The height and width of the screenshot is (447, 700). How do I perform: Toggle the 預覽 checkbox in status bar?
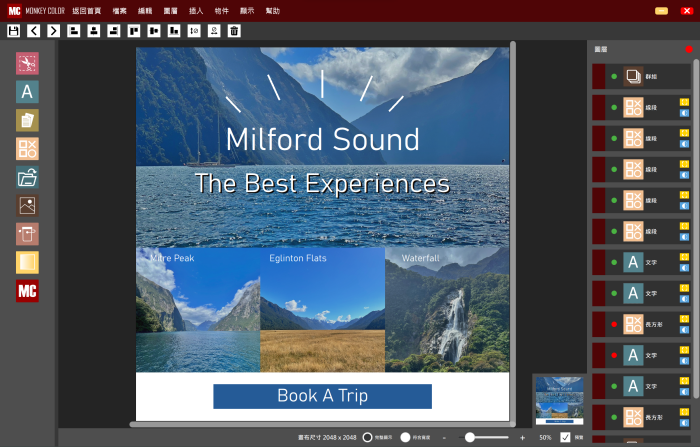pos(566,437)
